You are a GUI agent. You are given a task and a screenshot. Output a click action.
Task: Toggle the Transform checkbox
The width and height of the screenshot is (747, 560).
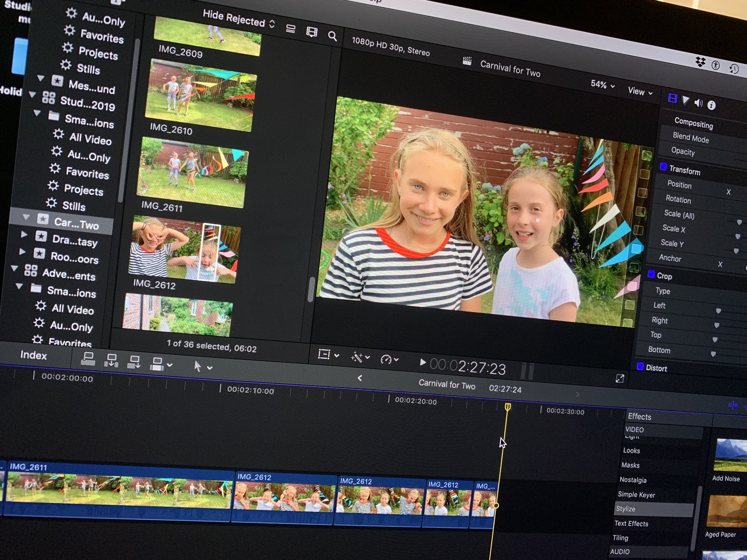coord(663,167)
